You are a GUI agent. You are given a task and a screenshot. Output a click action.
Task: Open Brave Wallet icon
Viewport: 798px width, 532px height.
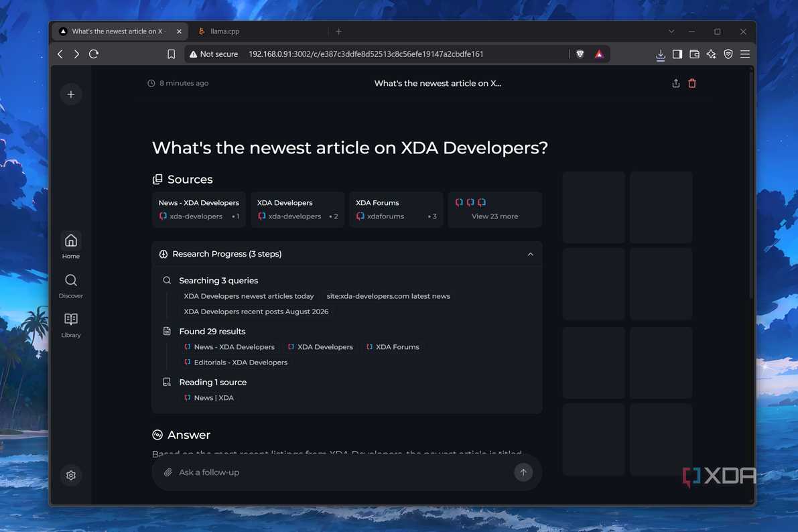point(694,54)
